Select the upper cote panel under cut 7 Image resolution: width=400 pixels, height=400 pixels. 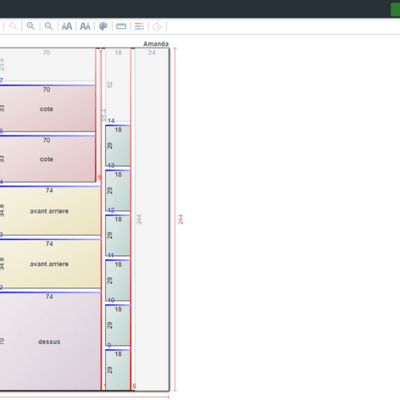click(47, 109)
